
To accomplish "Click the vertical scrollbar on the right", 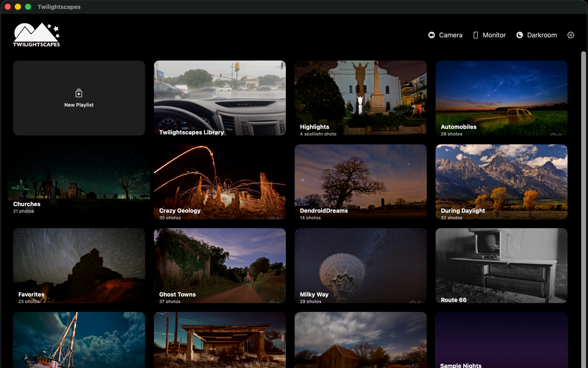I will point(584,210).
